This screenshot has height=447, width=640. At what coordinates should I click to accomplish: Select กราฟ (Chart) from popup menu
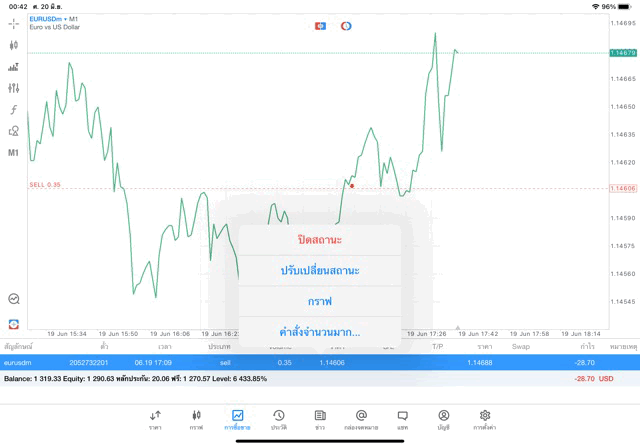pos(320,301)
